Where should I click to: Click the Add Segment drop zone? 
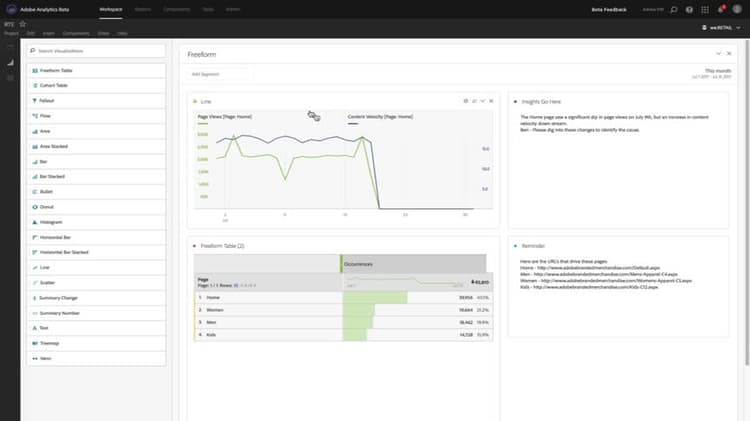(220, 74)
